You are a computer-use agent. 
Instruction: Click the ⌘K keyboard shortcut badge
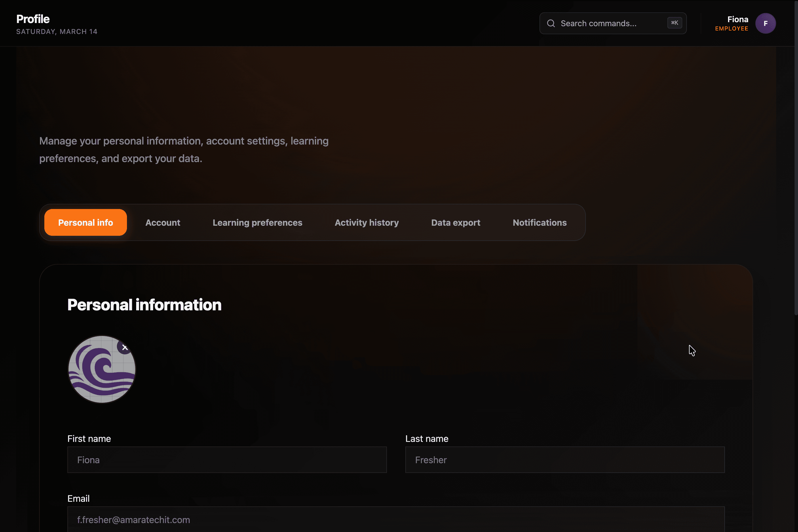[674, 23]
